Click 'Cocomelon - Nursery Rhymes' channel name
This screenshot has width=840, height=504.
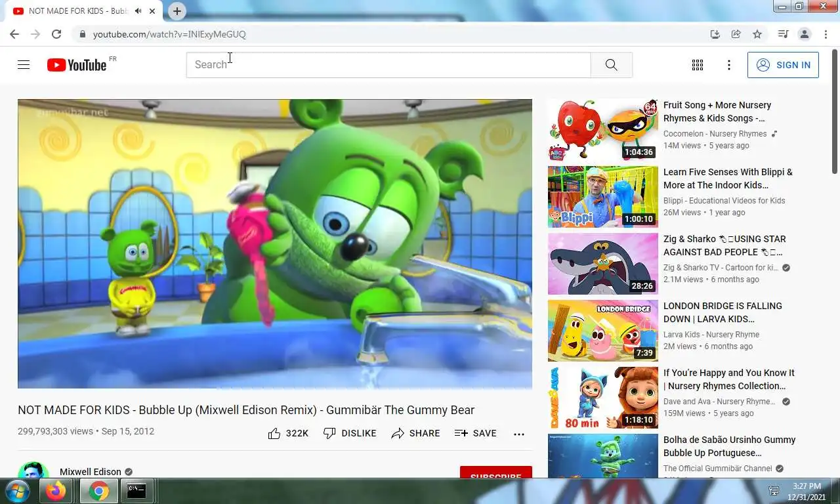click(x=715, y=134)
